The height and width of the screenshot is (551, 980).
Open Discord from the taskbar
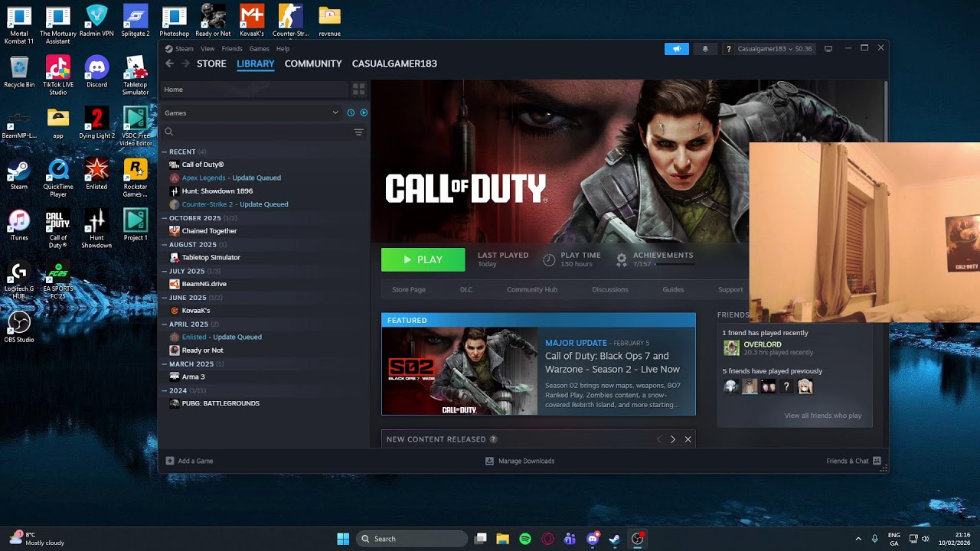592,539
